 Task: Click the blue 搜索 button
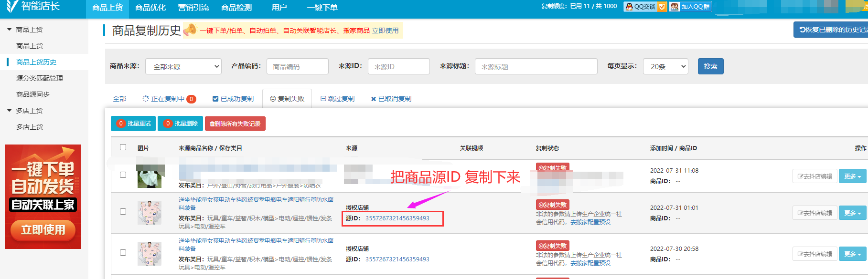pos(710,66)
